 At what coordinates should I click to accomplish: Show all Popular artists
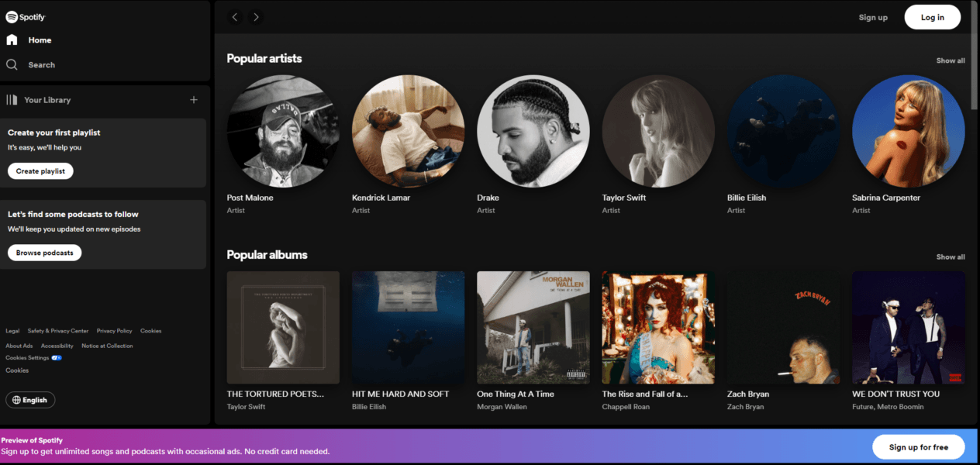point(950,60)
